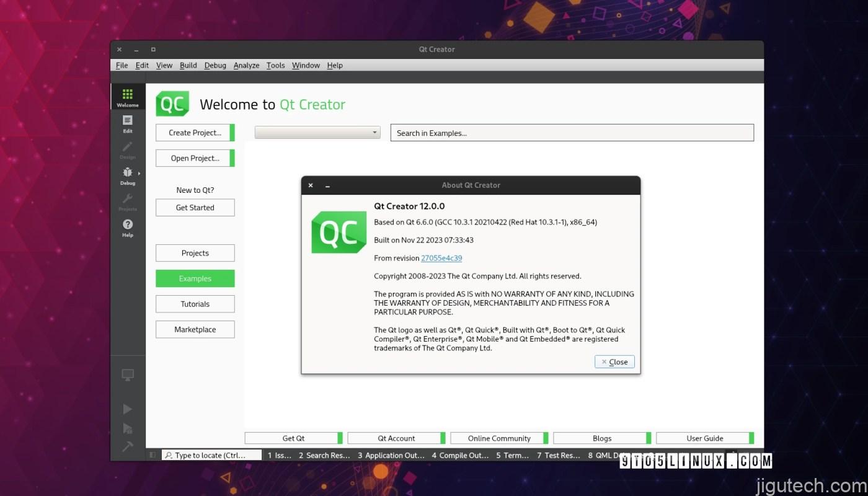Image resolution: width=868 pixels, height=496 pixels.
Task: Open Qt Account link button
Action: coord(397,438)
